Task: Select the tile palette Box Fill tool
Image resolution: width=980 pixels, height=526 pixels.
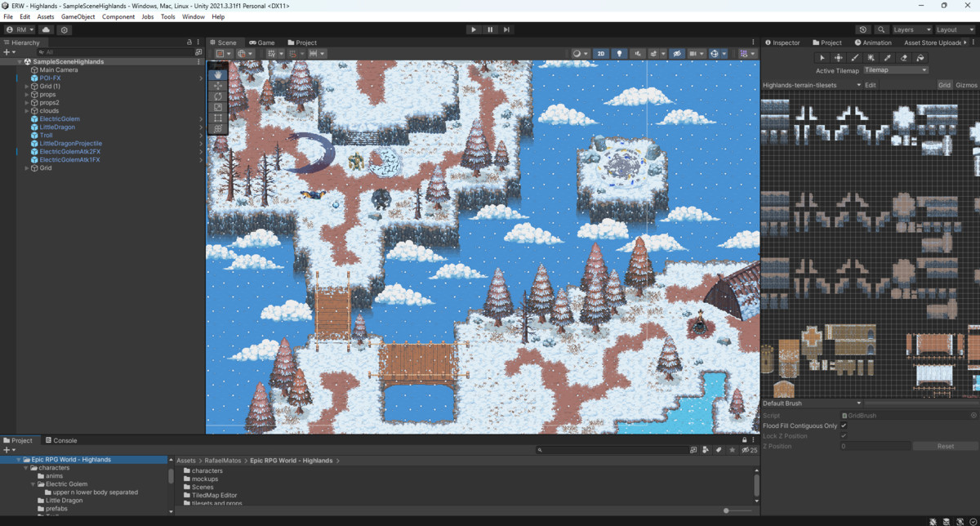Action: tap(871, 58)
